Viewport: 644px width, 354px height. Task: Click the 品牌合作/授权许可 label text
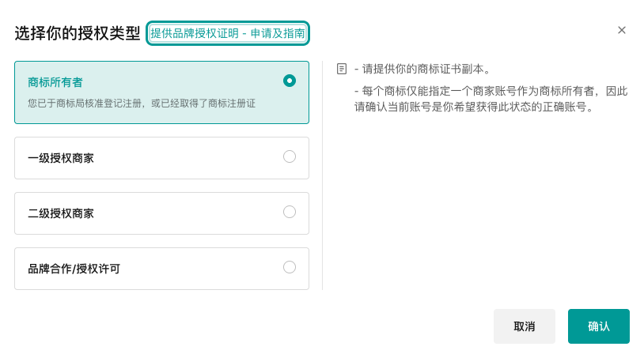(x=74, y=269)
